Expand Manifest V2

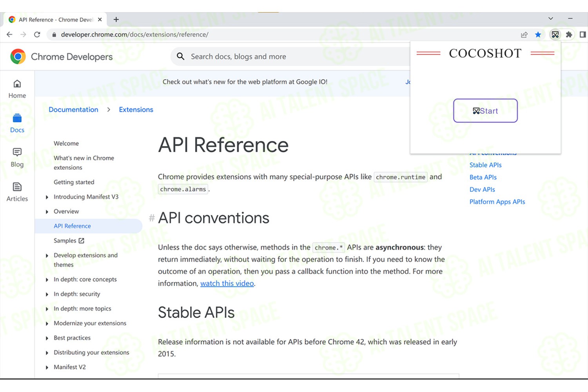coord(47,367)
